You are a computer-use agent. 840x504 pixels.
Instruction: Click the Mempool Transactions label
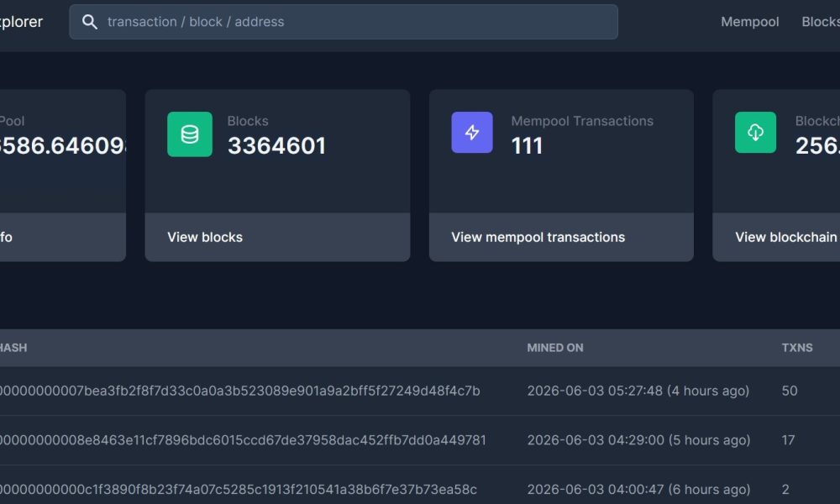click(x=582, y=121)
